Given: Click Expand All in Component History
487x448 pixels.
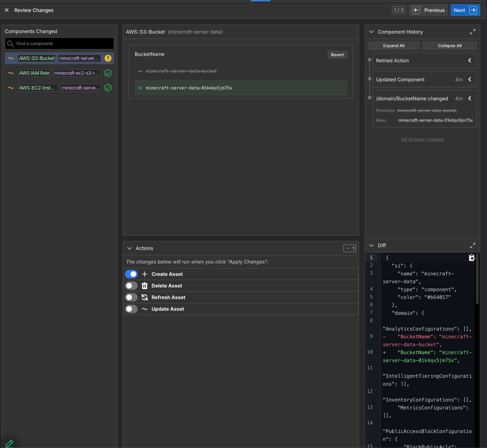Looking at the screenshot, I should [x=394, y=46].
